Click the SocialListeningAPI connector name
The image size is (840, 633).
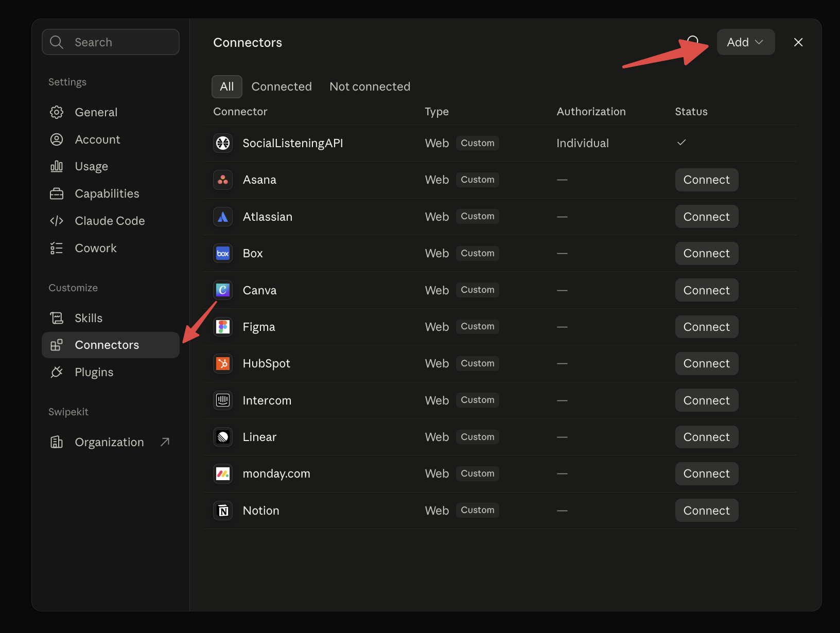[x=293, y=143]
